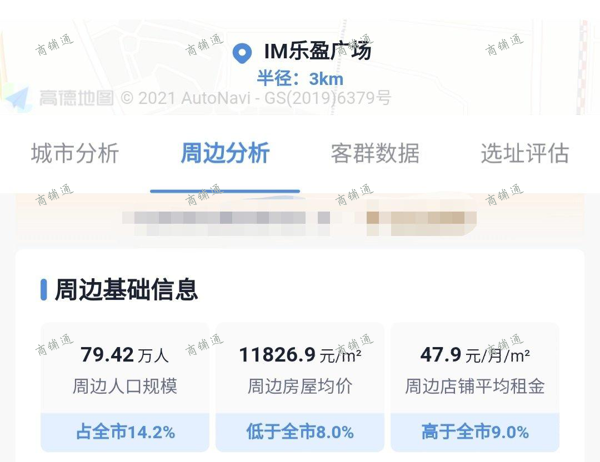Image resolution: width=600 pixels, height=462 pixels.
Task: Tap the blue location pin icon
Action: coord(242,54)
